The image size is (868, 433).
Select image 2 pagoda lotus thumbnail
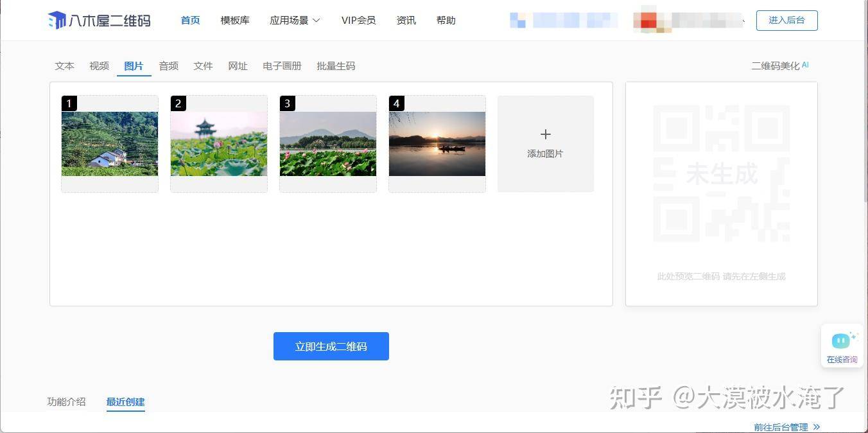point(219,144)
